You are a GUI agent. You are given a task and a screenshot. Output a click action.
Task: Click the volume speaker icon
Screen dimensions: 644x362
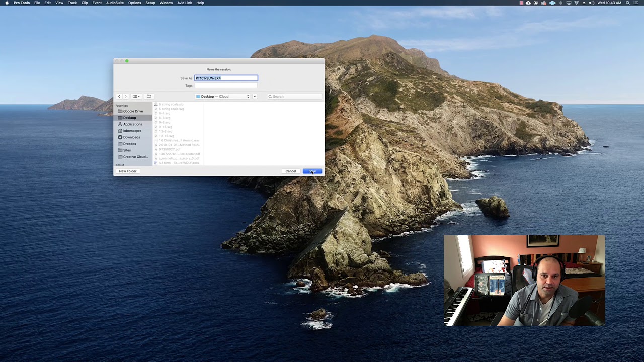(x=592, y=3)
